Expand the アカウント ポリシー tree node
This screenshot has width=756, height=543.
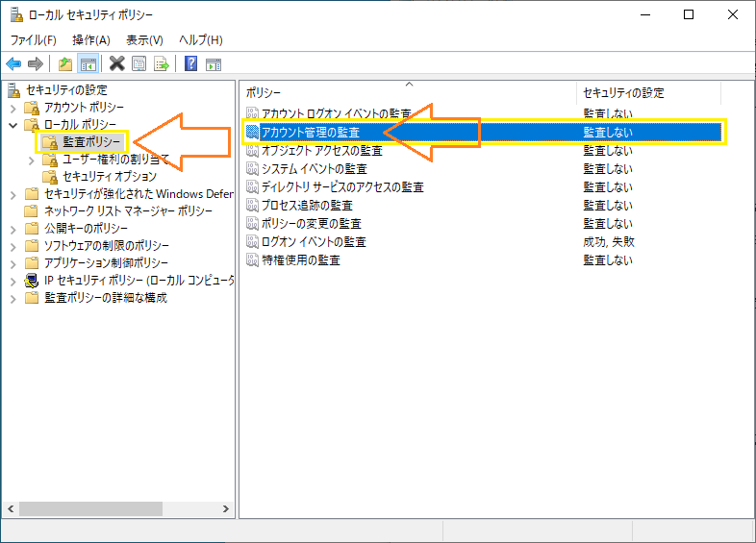(13, 108)
